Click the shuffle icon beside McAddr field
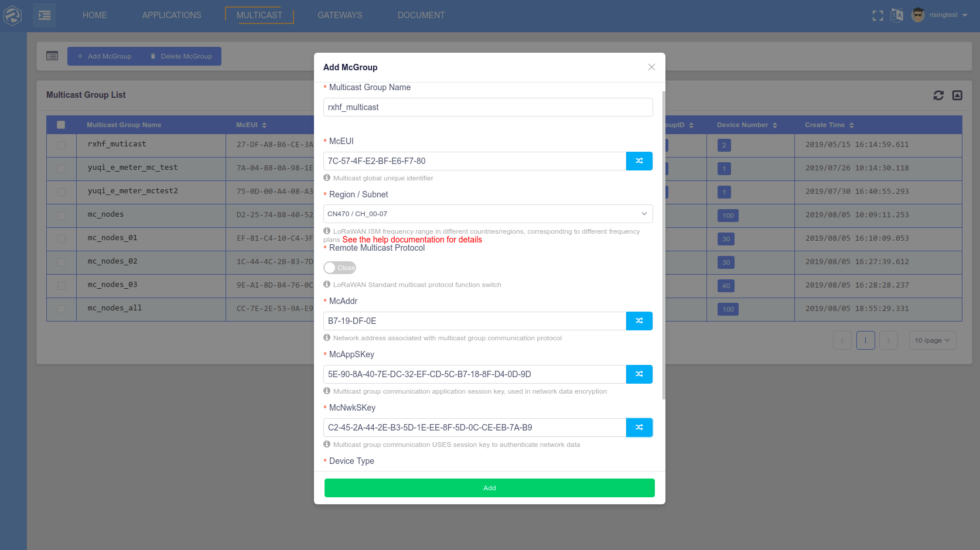Screen dimensions: 980x550 pos(639,321)
